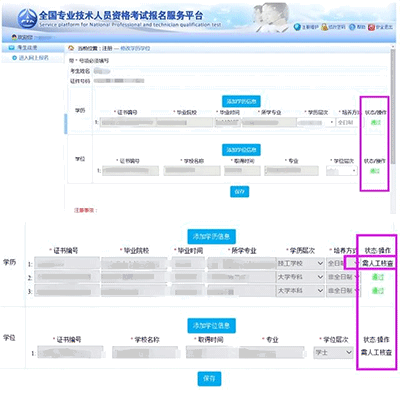Click green 通过 status in upper form 学历 row
Screen dimensions: 400x393
click(375, 122)
